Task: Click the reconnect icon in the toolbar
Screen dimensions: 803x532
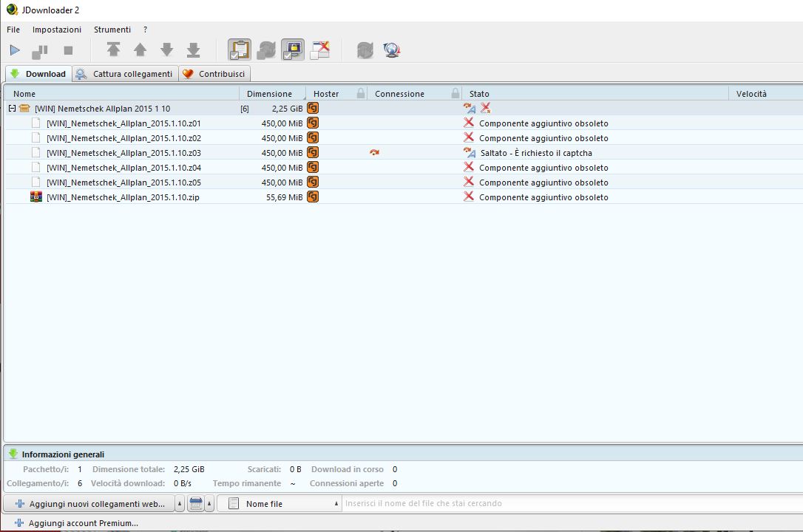Action: [365, 50]
